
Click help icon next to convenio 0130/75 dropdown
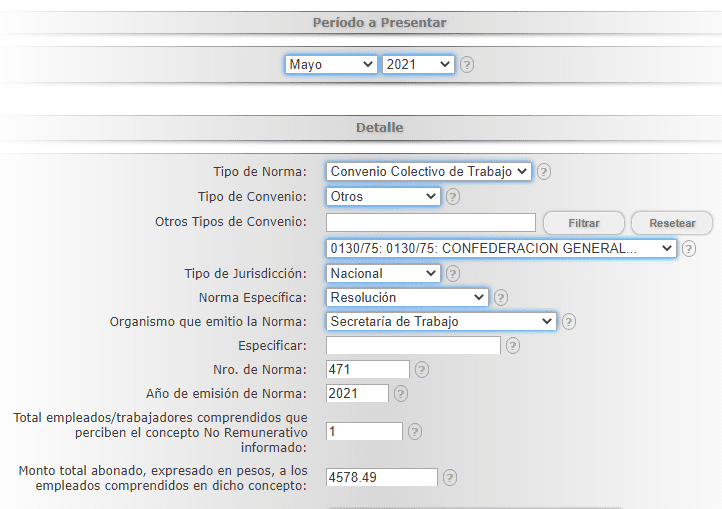pyautogui.click(x=689, y=248)
